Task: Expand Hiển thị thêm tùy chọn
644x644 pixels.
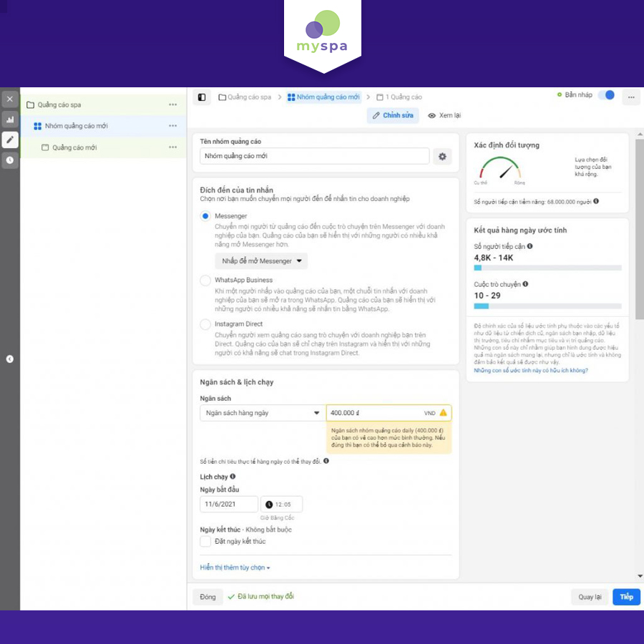Action: tap(235, 567)
